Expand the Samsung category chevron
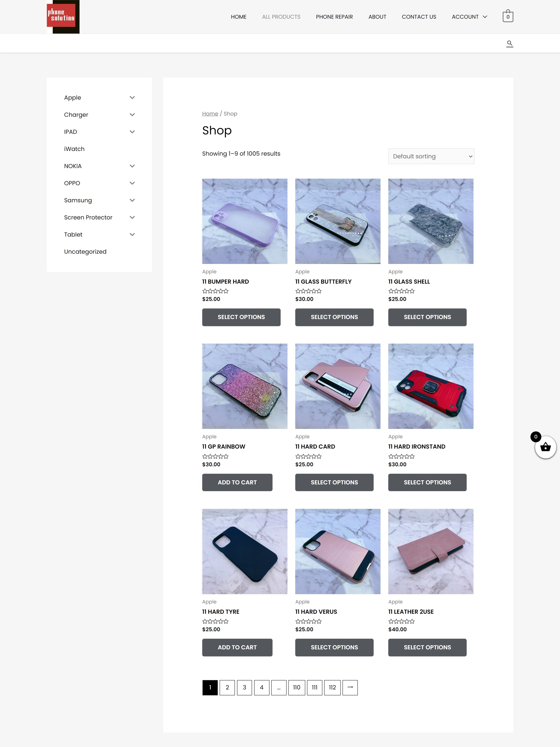The width and height of the screenshot is (560, 747). pos(132,200)
